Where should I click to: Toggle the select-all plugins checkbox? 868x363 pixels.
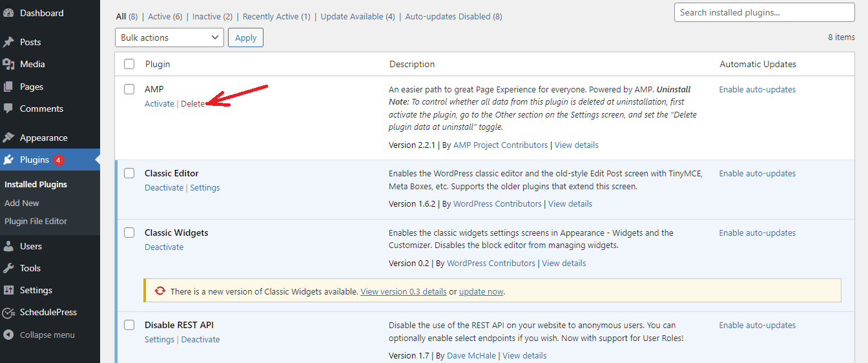click(129, 64)
